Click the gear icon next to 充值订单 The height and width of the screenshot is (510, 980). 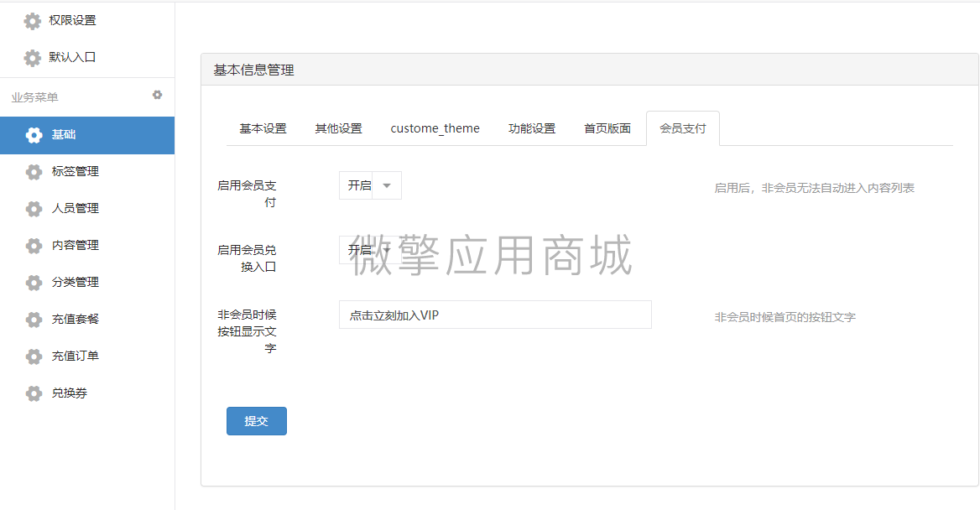(x=33, y=356)
